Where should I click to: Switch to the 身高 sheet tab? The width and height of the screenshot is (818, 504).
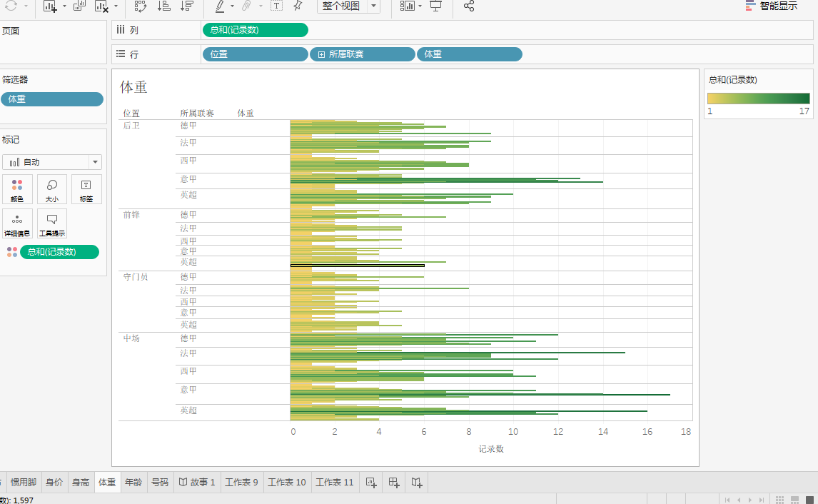[x=81, y=483]
